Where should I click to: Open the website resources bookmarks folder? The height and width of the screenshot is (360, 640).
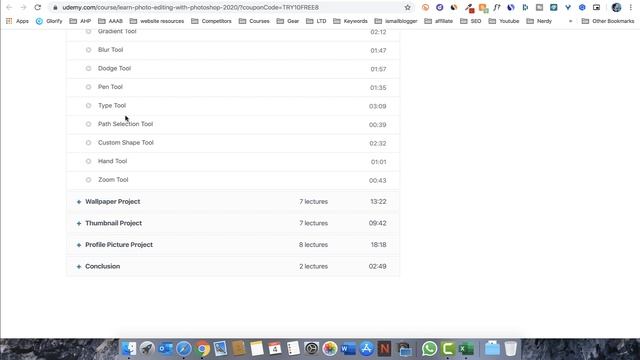tap(157, 21)
